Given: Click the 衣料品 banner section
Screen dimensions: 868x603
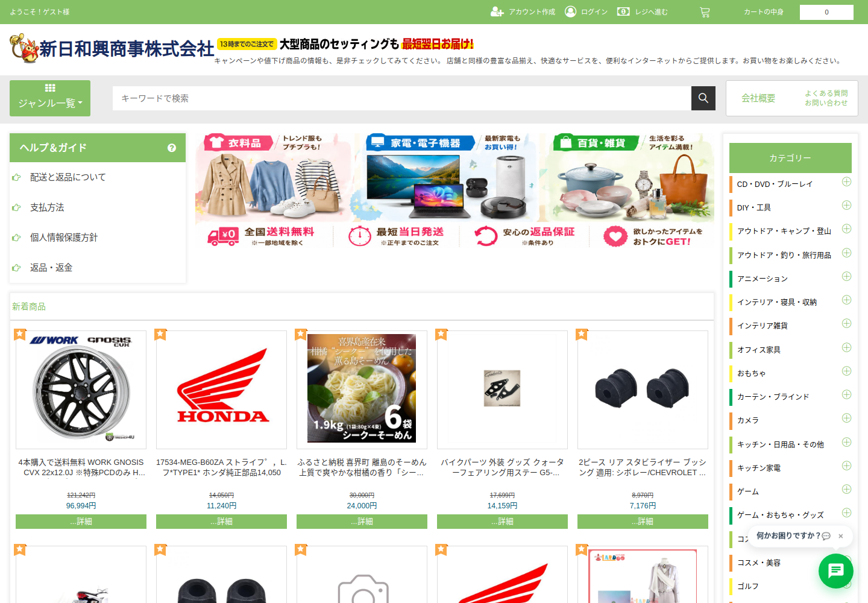Looking at the screenshot, I should (274, 177).
